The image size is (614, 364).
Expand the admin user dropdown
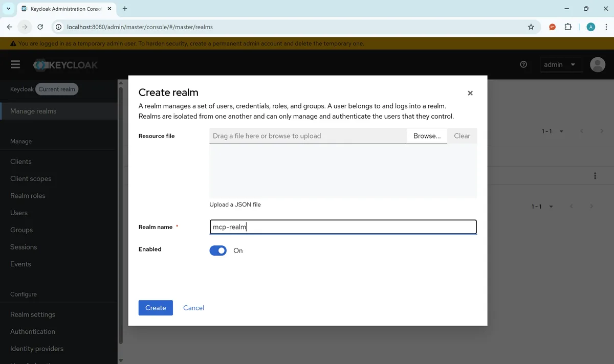pyautogui.click(x=561, y=64)
